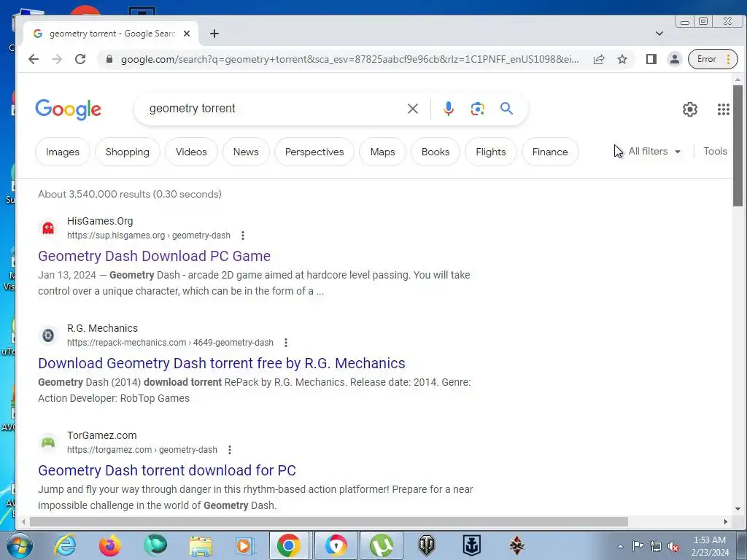747x560 pixels.
Task: Select the Books filter chip
Action: 436,152
